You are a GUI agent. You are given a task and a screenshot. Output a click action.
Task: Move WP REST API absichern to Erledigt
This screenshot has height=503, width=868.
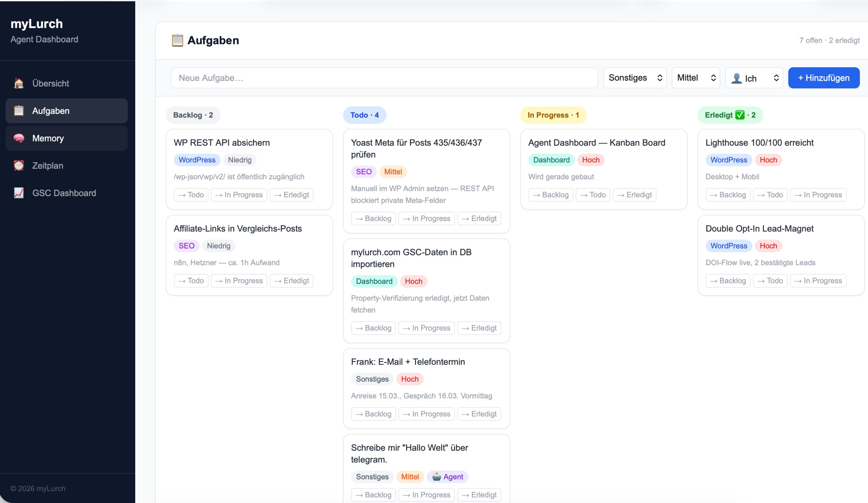tap(291, 195)
